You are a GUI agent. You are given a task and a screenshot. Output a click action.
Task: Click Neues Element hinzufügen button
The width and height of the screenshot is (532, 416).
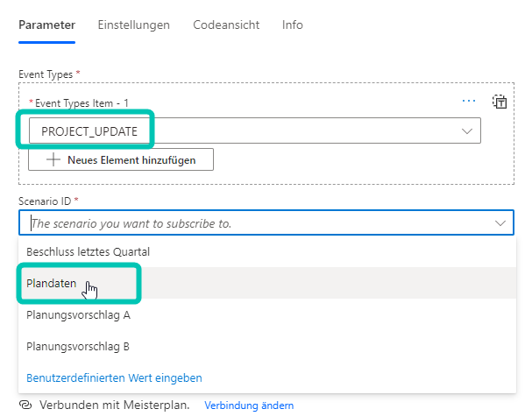[x=121, y=159]
